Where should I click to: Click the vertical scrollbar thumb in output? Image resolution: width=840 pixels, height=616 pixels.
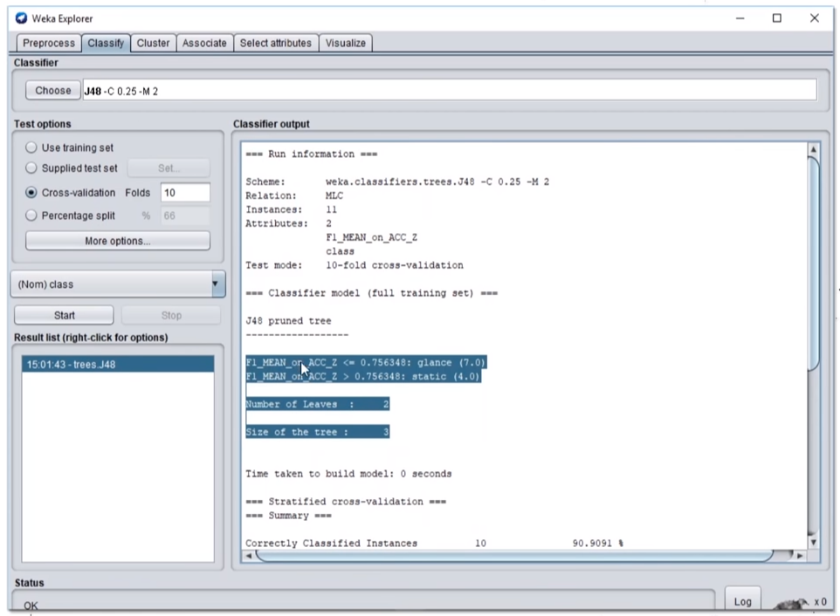pos(813,263)
